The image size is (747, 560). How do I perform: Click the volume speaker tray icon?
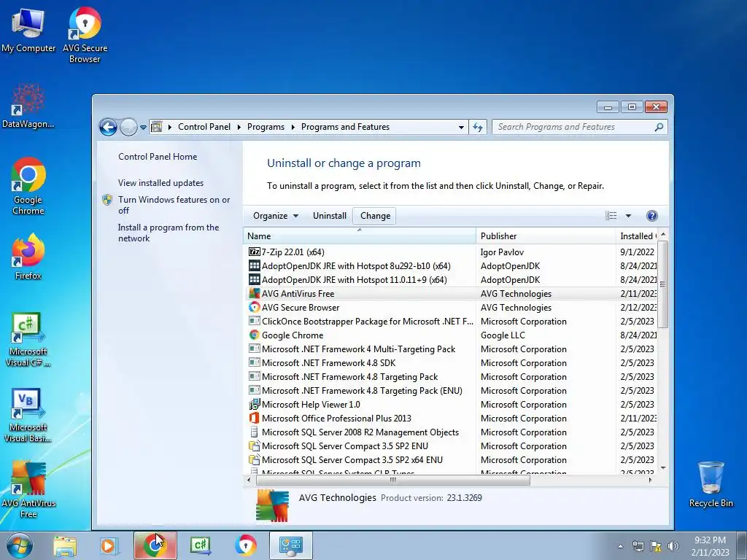coord(673,546)
